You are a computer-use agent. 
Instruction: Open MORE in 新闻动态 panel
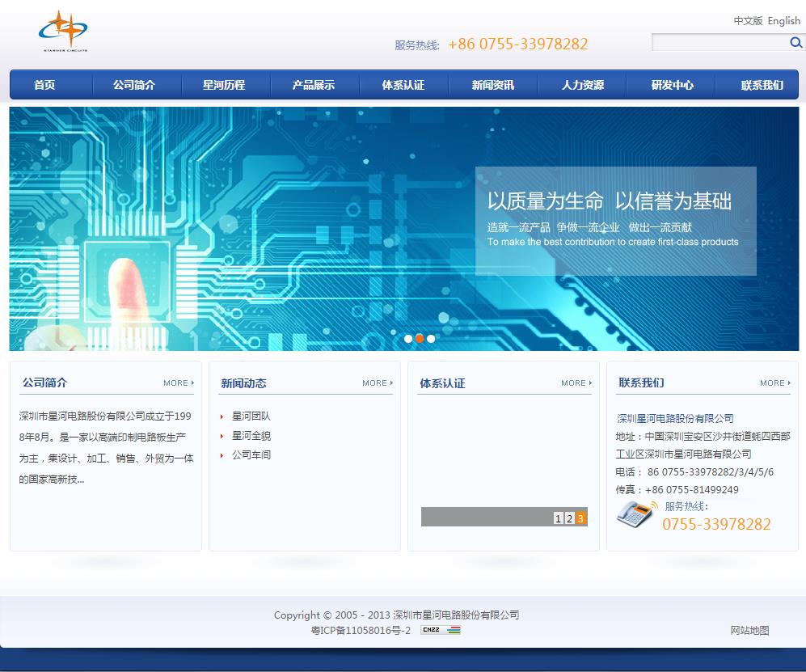point(378,383)
